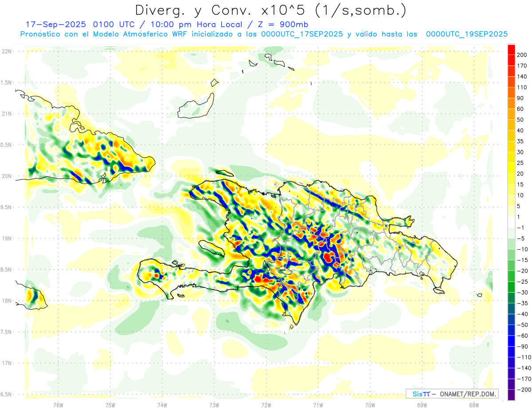The image size is (532, 411).
Task: Click the '-200' colorbar label
Action: (x=524, y=389)
